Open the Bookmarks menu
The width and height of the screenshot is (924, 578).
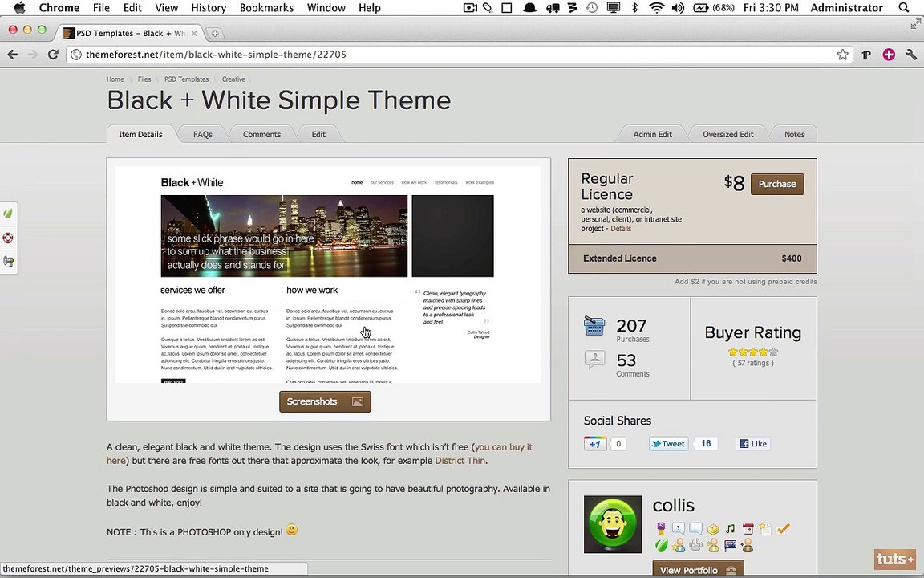(x=266, y=8)
